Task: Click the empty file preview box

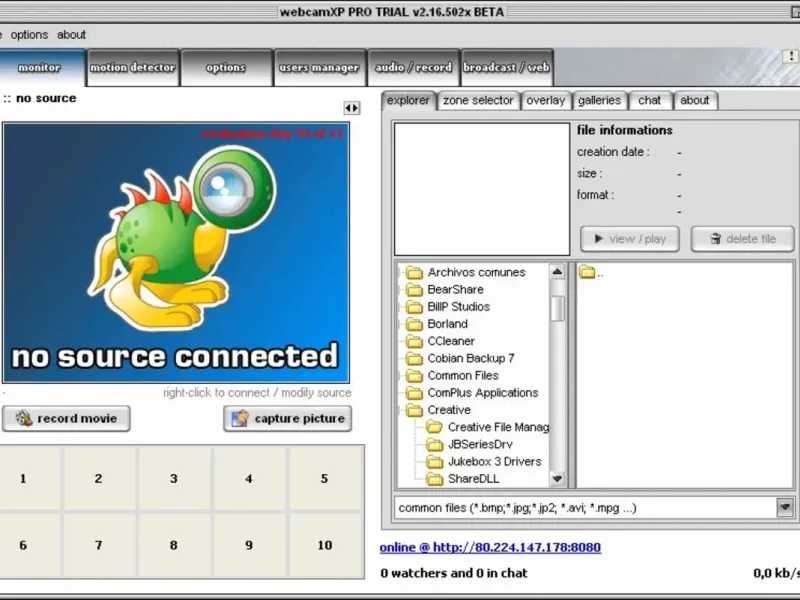Action: 482,189
